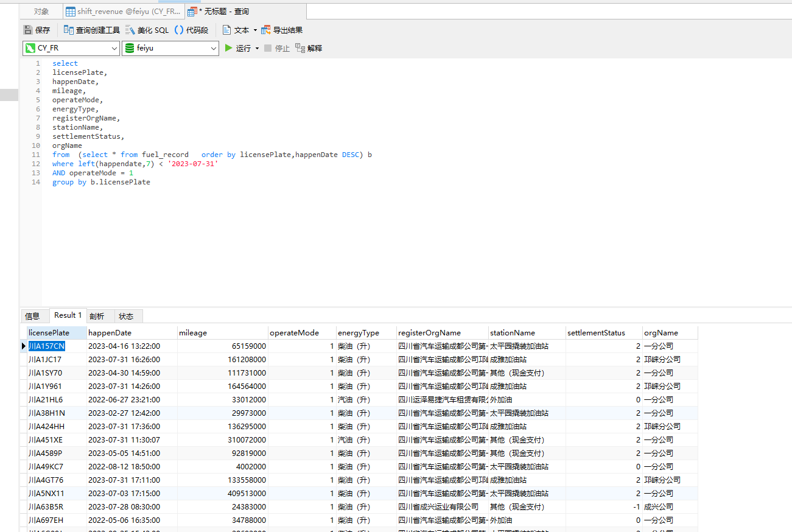Export the results with 导出结果
Image resolution: width=792 pixels, height=532 pixels.
click(x=282, y=30)
